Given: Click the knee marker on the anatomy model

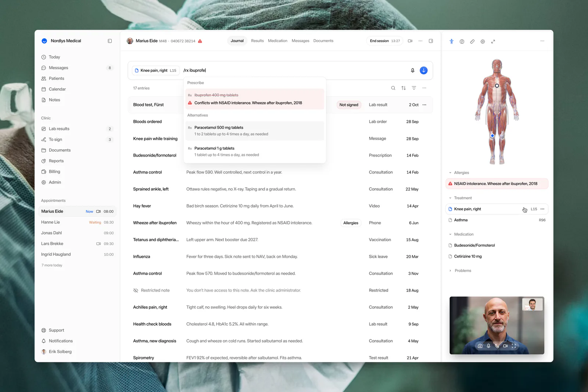Looking at the screenshot, I should pyautogui.click(x=492, y=136).
